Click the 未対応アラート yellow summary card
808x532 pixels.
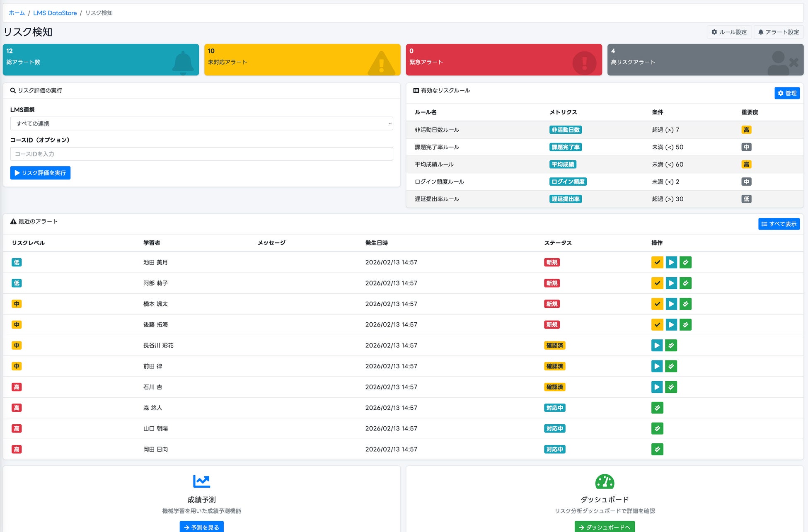(302, 60)
